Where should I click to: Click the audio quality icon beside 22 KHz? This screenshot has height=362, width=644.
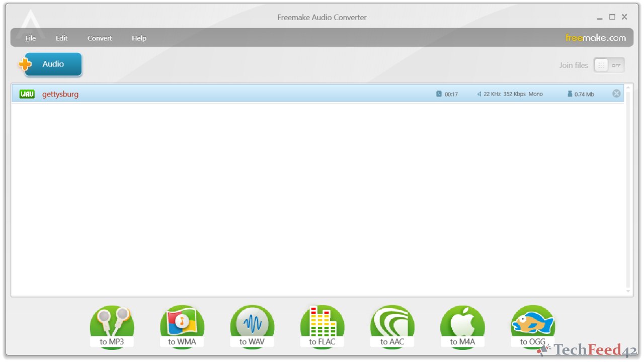coord(479,94)
